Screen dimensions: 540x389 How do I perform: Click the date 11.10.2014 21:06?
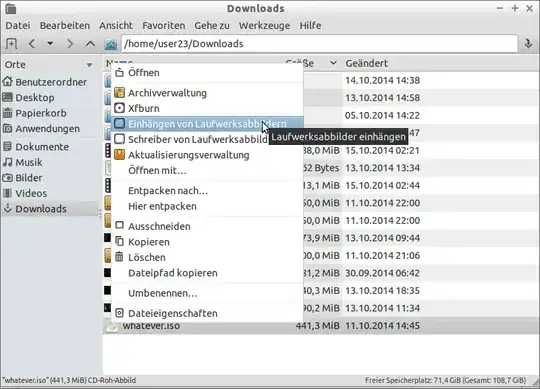tap(382, 255)
